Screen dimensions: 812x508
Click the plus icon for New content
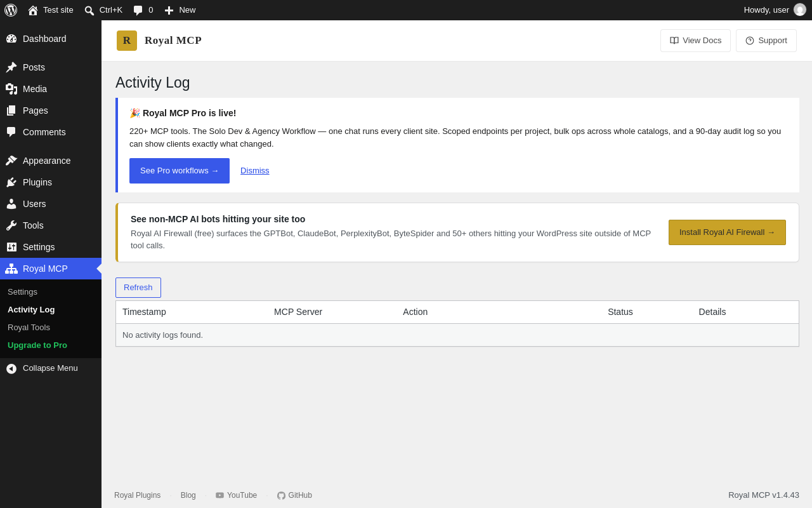pyautogui.click(x=169, y=10)
